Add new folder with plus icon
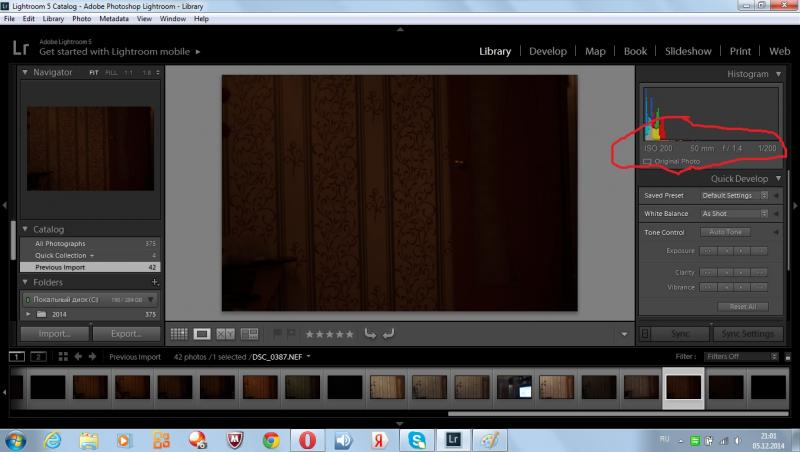Viewport: 800px width, 452px height. (x=155, y=282)
